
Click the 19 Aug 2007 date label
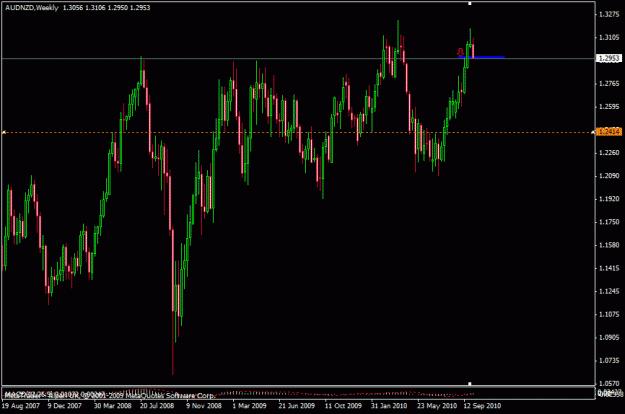point(21,406)
